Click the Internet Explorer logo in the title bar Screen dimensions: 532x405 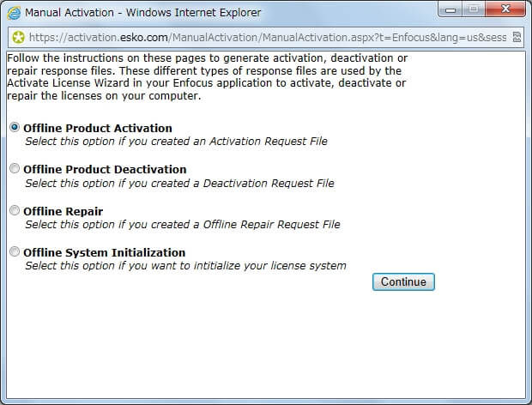[x=14, y=13]
